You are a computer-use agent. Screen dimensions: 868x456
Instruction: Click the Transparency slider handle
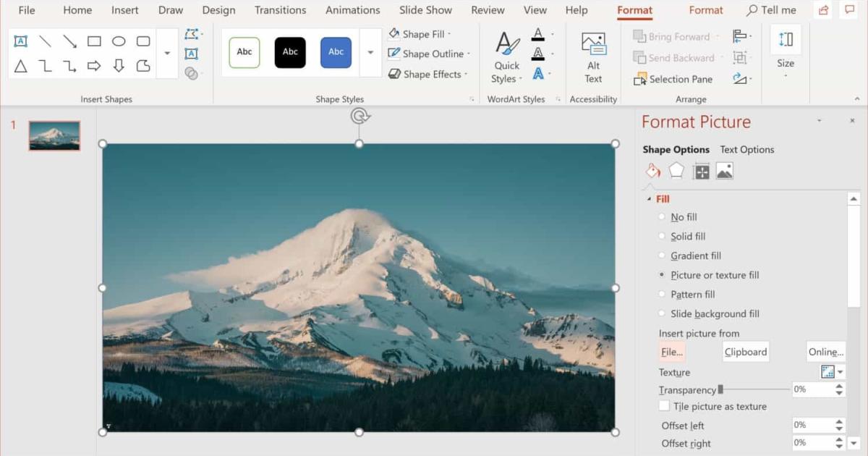click(720, 389)
